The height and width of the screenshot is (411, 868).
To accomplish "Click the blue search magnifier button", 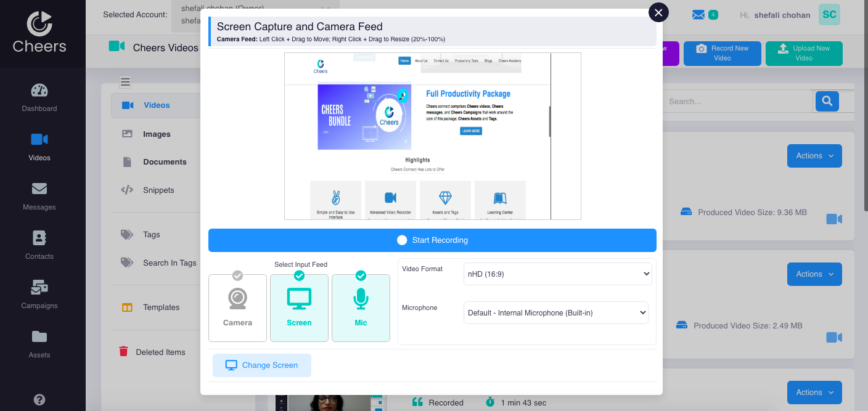I will (827, 101).
